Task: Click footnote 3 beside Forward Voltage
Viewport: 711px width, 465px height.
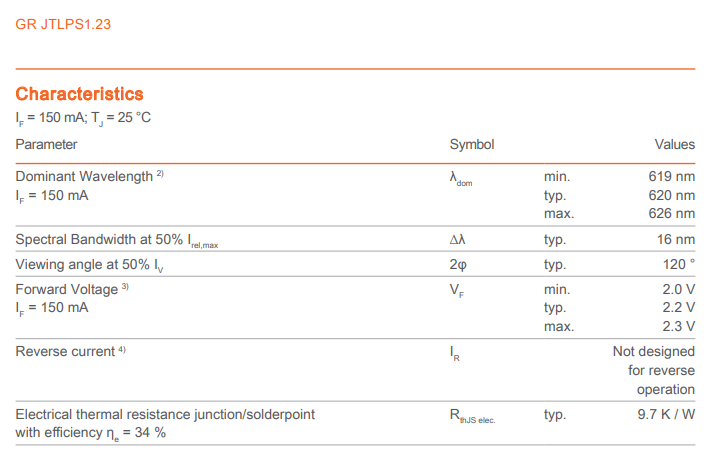Action: click(x=125, y=286)
